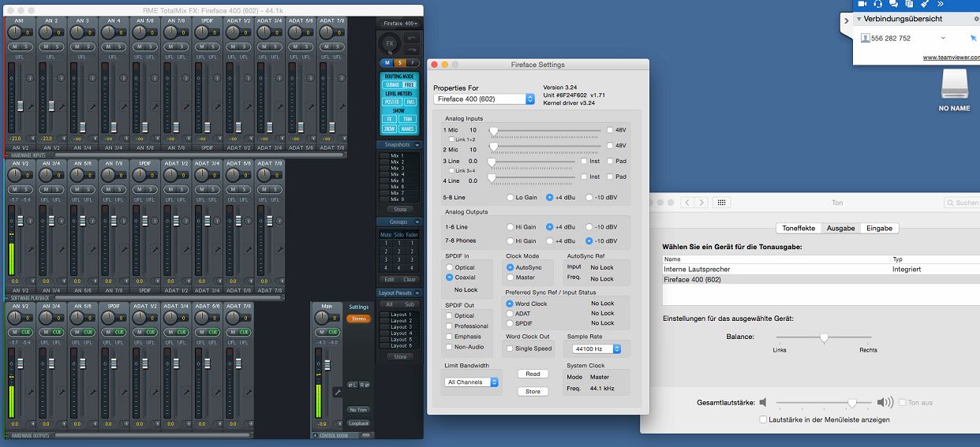Show all preferences grid icon in Ton window
This screenshot has height=447, width=980.
click(720, 203)
